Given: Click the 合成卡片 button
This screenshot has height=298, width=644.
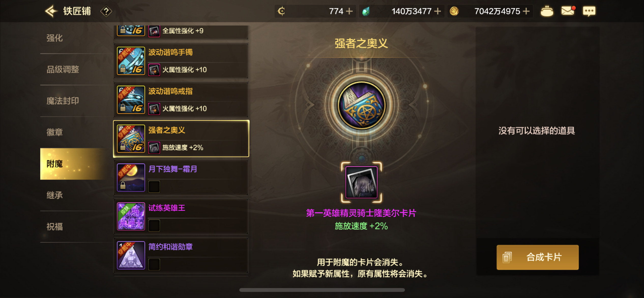Looking at the screenshot, I should tap(537, 257).
